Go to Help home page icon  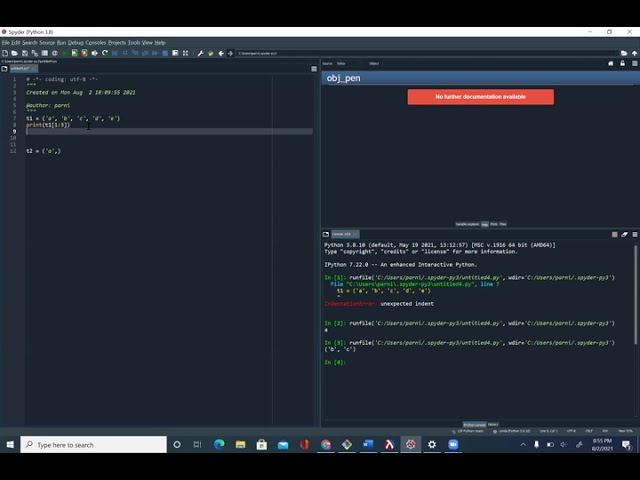tap(611, 63)
